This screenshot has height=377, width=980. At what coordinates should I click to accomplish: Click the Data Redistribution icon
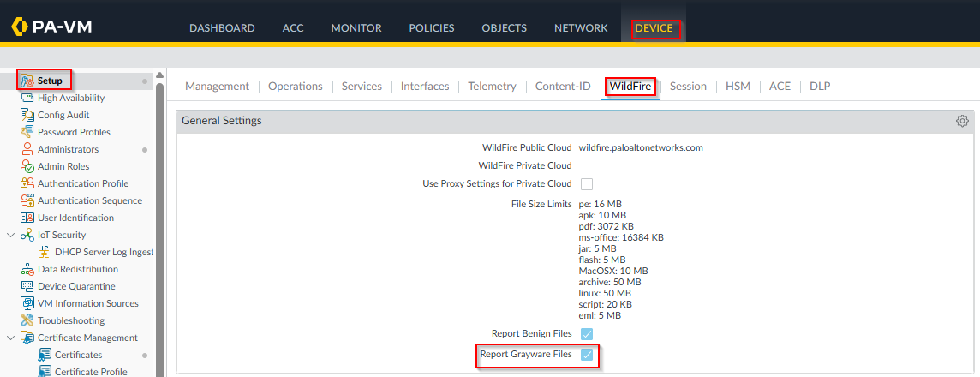pyautogui.click(x=27, y=269)
